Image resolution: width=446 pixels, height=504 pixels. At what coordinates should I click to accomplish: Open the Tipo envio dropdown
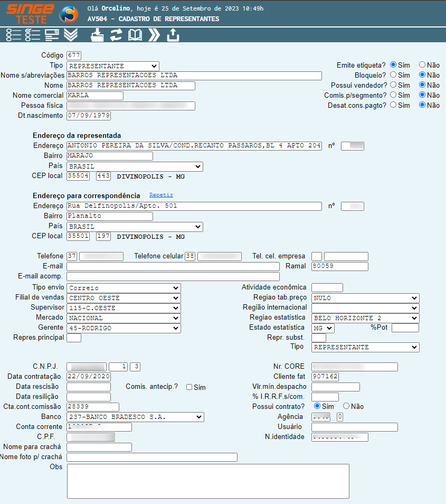124,288
